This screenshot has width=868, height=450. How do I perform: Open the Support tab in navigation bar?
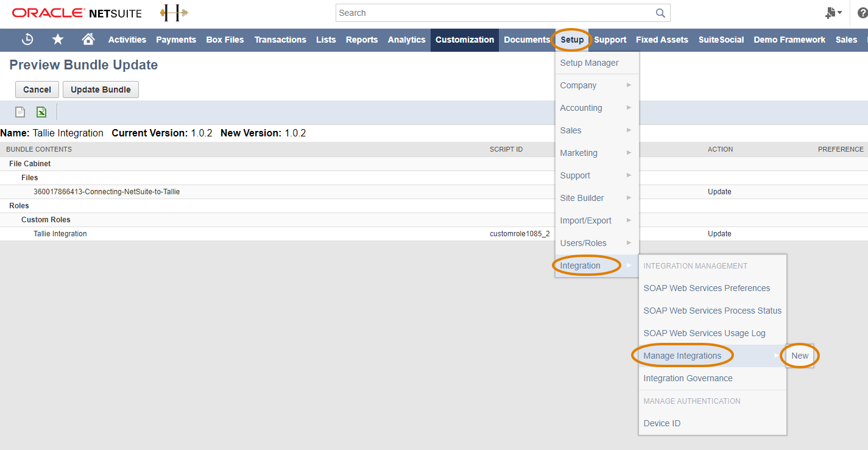[610, 40]
